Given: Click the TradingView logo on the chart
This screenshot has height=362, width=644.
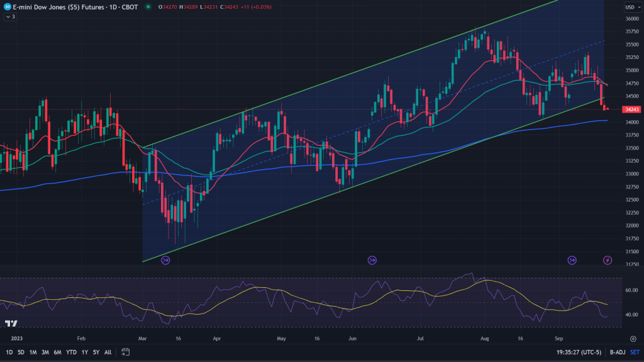Looking at the screenshot, I should tap(11, 324).
